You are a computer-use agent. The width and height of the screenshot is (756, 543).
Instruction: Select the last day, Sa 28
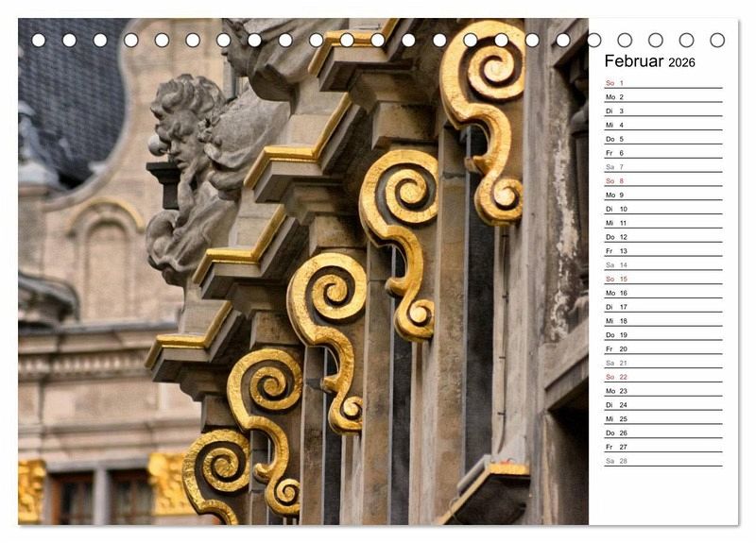pyautogui.click(x=662, y=461)
